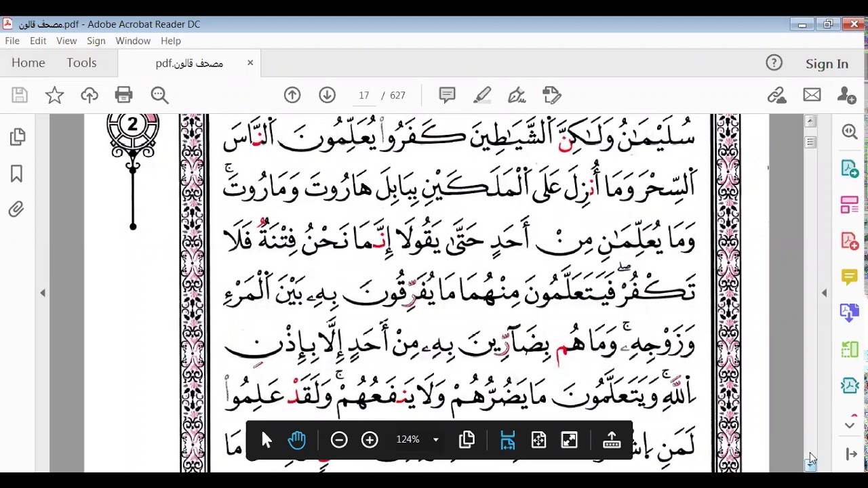The height and width of the screenshot is (488, 868).
Task: Open the Window menu
Action: pos(133,41)
